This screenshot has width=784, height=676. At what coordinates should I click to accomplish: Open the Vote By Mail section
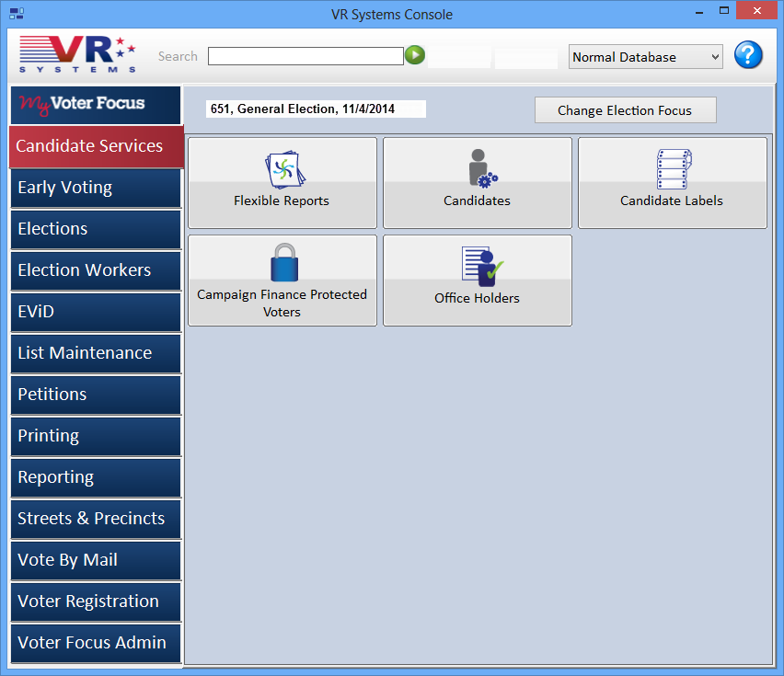[96, 561]
